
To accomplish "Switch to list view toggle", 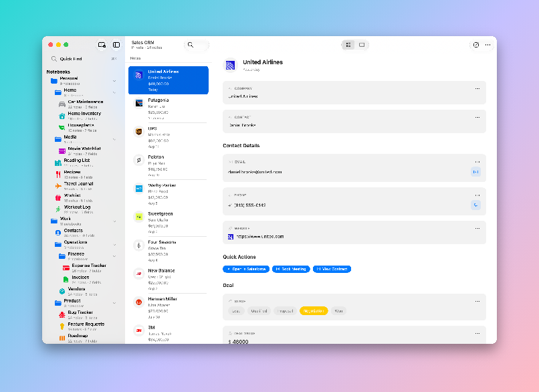I will (348, 45).
